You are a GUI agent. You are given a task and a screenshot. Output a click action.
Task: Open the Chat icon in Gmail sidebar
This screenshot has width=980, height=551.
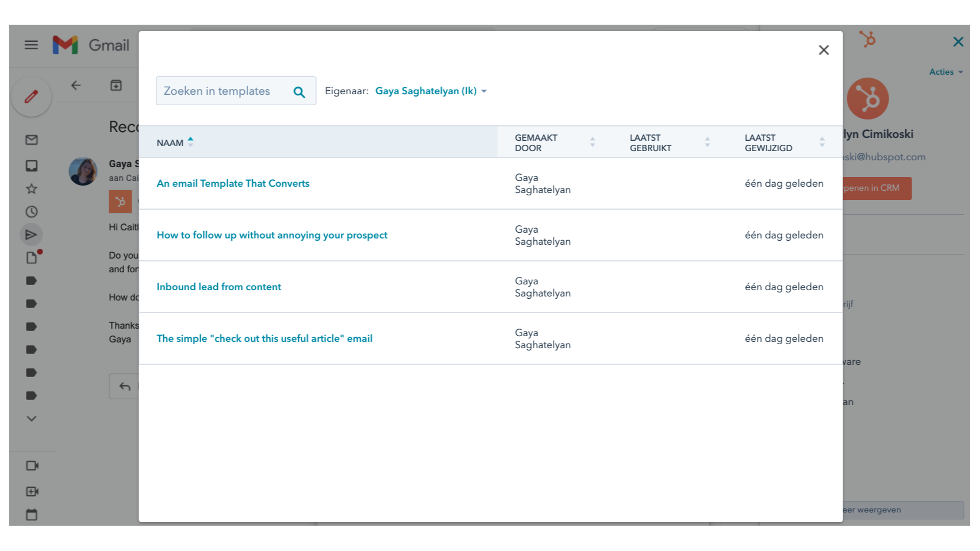click(x=32, y=165)
